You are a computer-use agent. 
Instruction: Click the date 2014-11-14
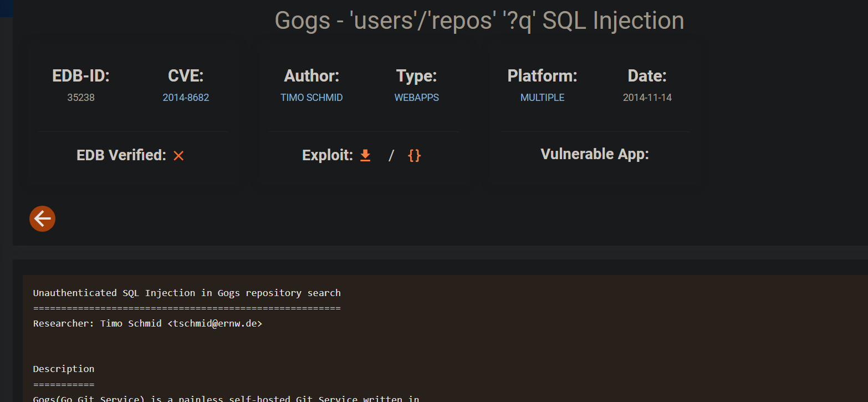647,98
